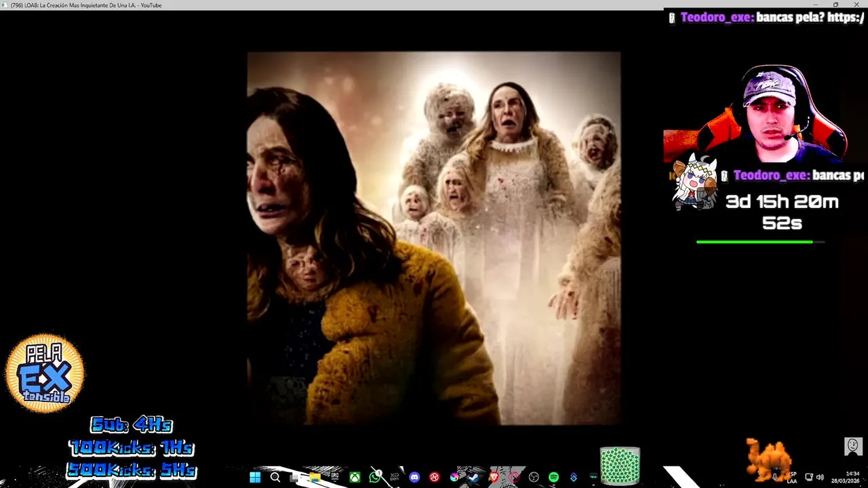Open the network tray icon
This screenshot has height=488, width=868.
point(809,477)
